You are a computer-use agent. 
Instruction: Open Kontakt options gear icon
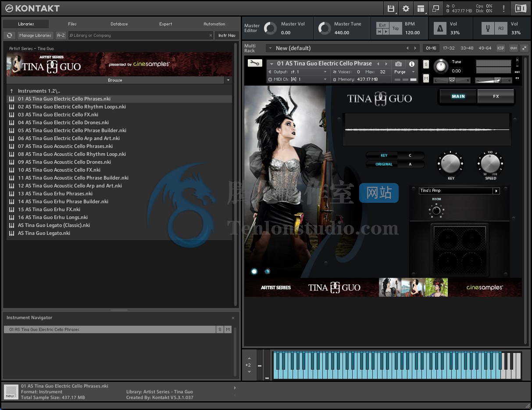[406, 8]
